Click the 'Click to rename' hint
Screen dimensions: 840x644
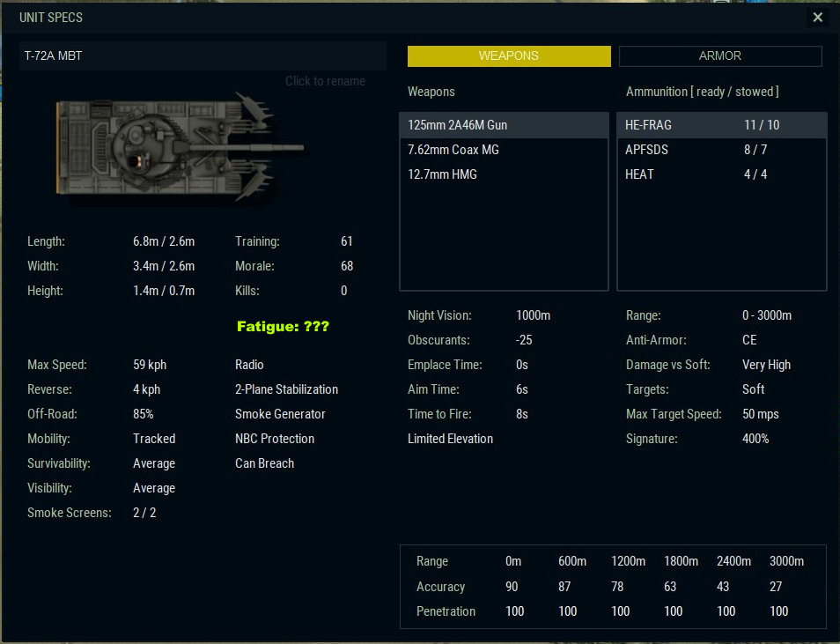click(325, 81)
